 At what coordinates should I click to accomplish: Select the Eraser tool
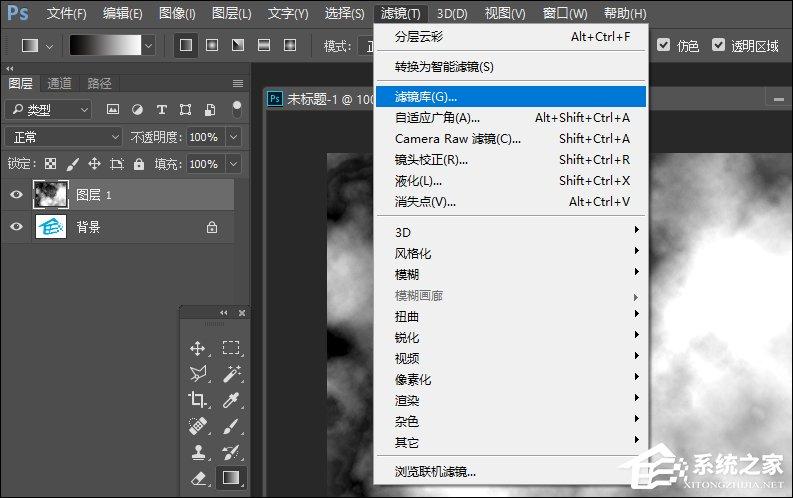198,478
